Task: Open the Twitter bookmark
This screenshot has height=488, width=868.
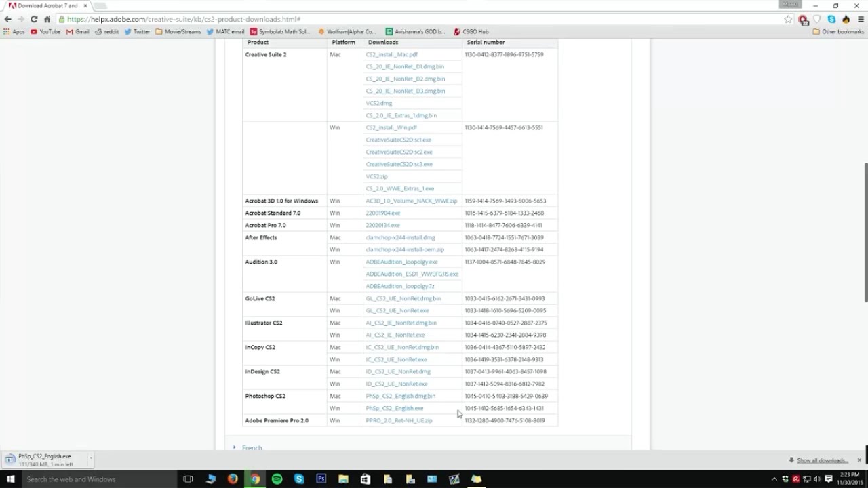Action: tap(137, 31)
